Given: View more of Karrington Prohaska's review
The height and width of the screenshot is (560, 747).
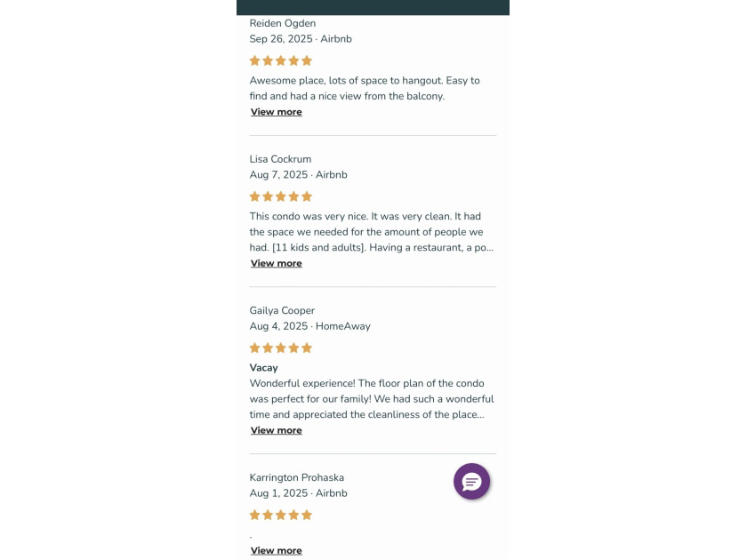Looking at the screenshot, I should point(276,551).
